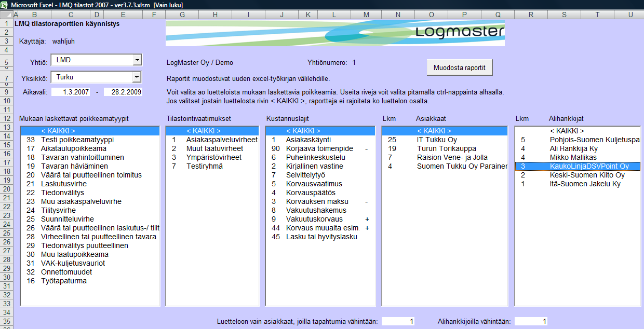
Task: Select Asiakaskäynti cost type
Action: pyautogui.click(x=320, y=140)
